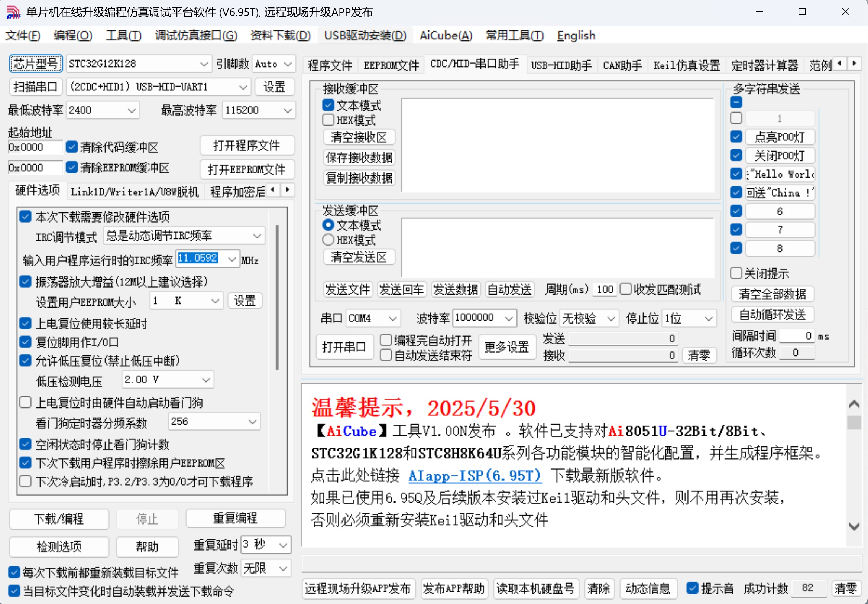Enable HEX模式 in the receive buffer
868x604 pixels.
point(328,120)
